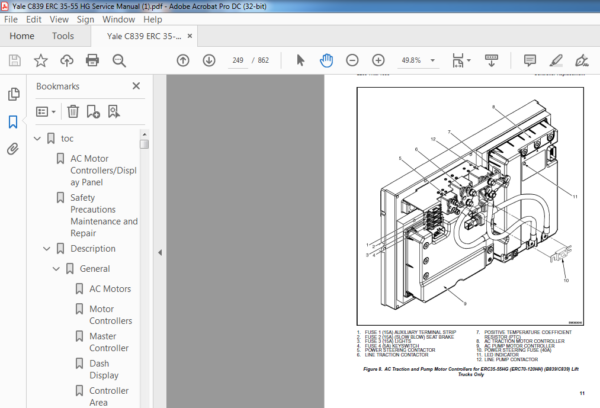Open bookmarks options list menu

click(x=46, y=112)
